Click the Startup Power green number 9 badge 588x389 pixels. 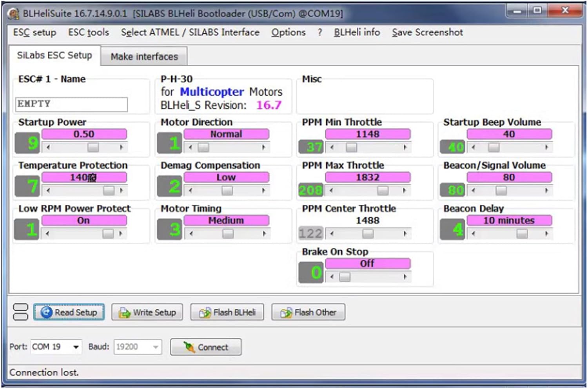coord(27,143)
